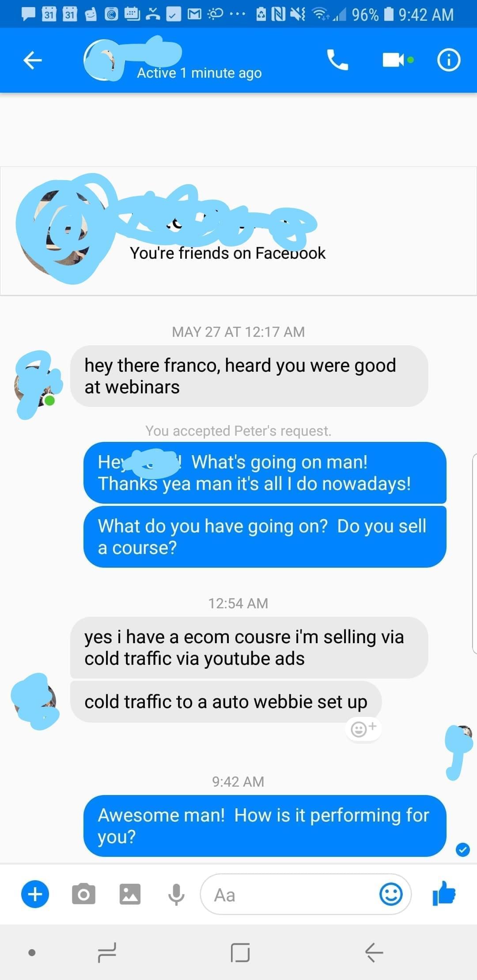Start a video chat with camera icon
The height and width of the screenshot is (980, 477).
click(397, 60)
